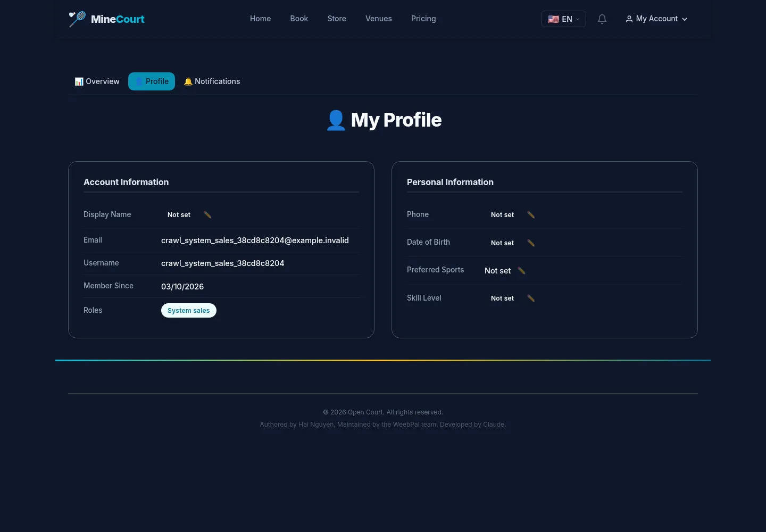Image resolution: width=766 pixels, height=532 pixels.
Task: Click the My Profile page title
Action: [x=383, y=120]
